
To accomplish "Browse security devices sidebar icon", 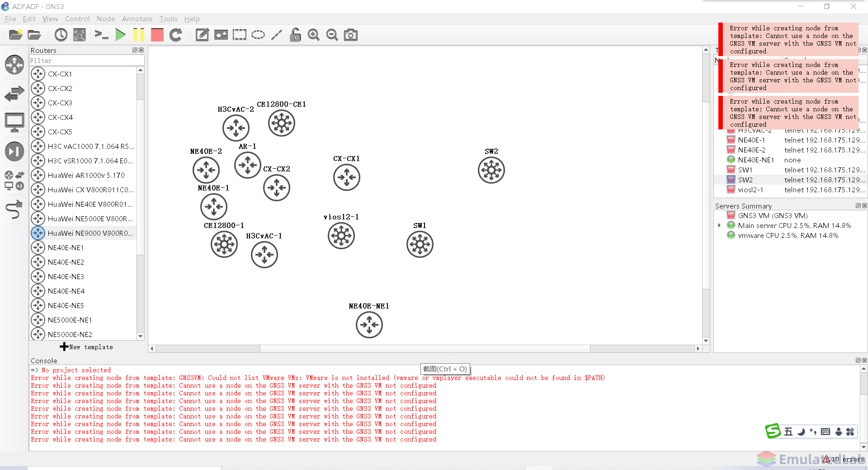I will 14,152.
